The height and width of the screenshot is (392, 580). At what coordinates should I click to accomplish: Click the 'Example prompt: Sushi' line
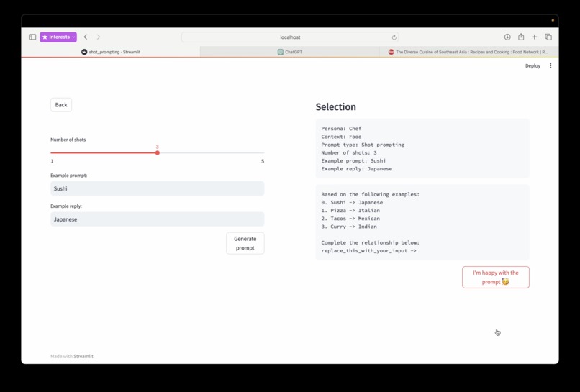tap(353, 161)
